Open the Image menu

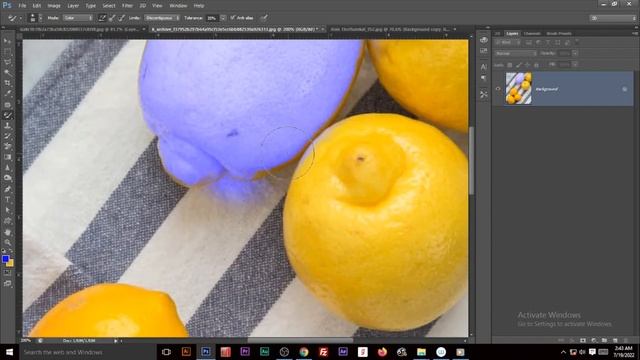coord(54,6)
